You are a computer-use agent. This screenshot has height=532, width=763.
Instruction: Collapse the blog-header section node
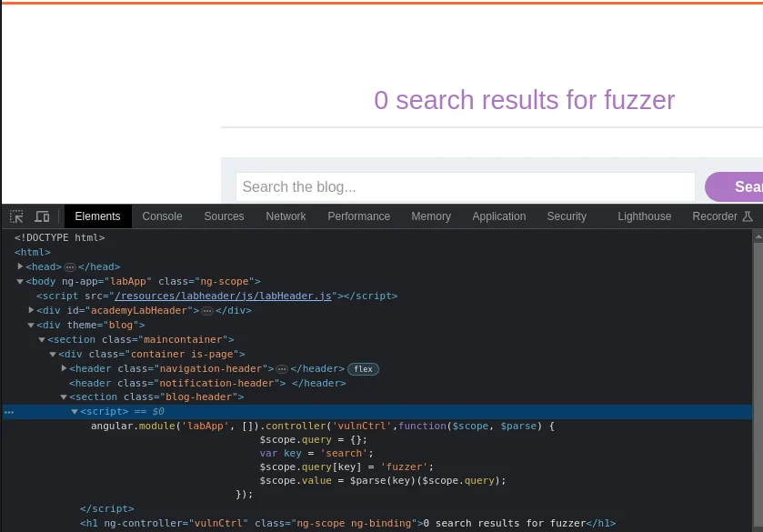coord(64,397)
